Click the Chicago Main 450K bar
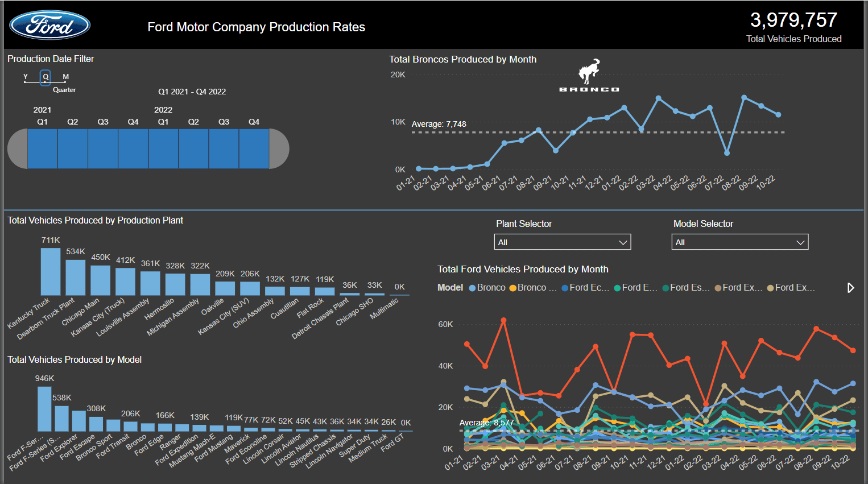868x484 pixels. point(101,280)
